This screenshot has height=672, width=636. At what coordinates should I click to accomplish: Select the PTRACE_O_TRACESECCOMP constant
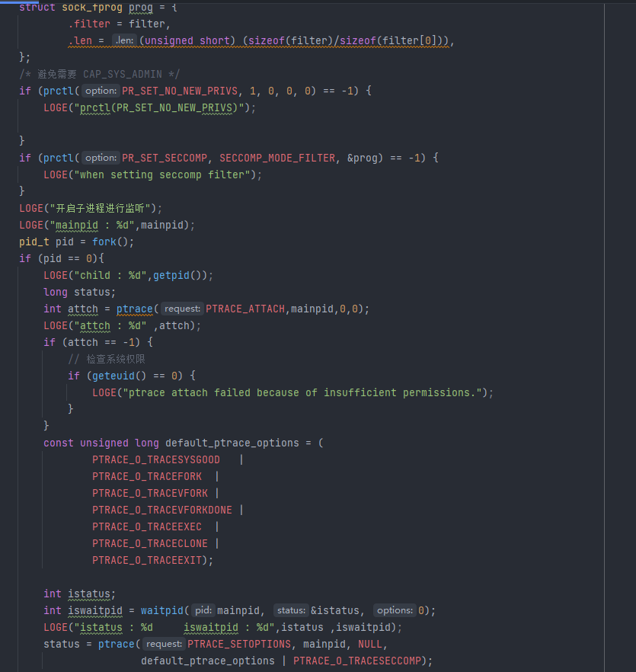tap(357, 661)
